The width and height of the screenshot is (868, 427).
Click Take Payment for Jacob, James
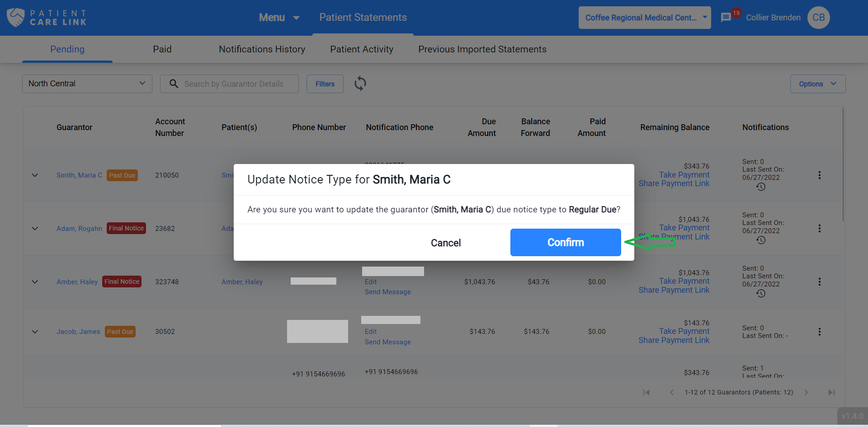[684, 331]
